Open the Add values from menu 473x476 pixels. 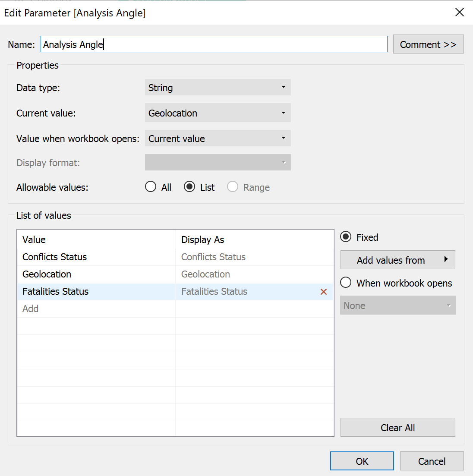pyautogui.click(x=397, y=260)
